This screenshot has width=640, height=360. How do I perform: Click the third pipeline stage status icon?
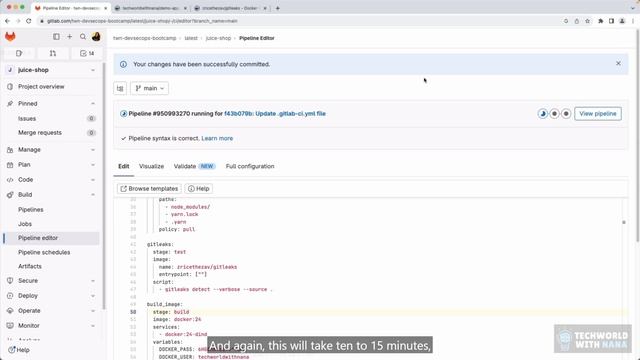[566, 114]
